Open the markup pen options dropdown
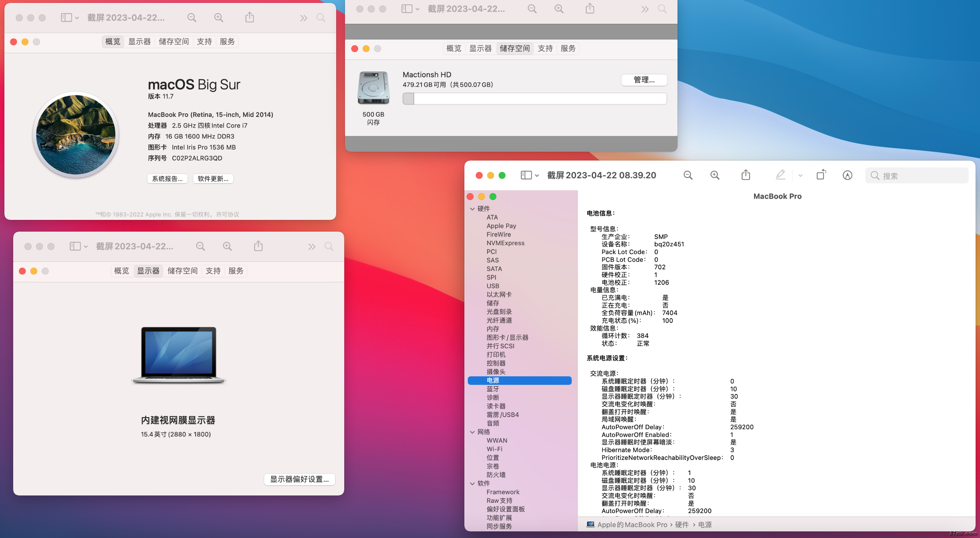 800,176
